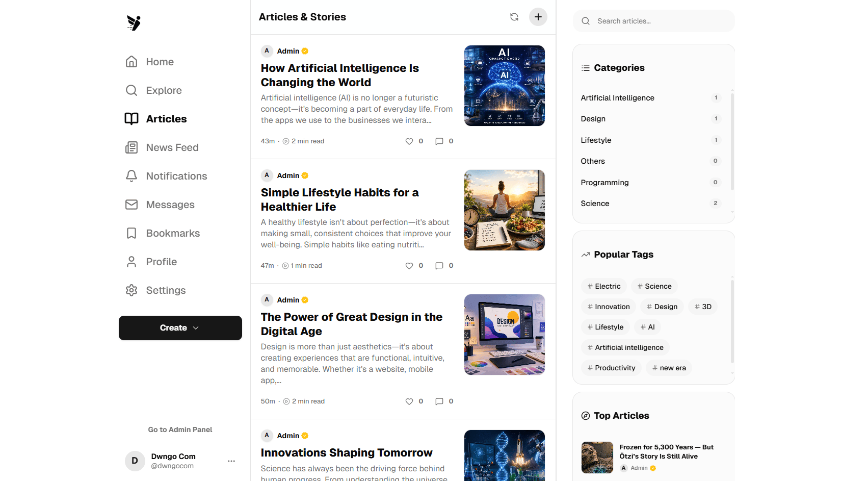The image size is (868, 481).
Task: Click the Popular Tags scrollbar
Action: click(x=732, y=321)
